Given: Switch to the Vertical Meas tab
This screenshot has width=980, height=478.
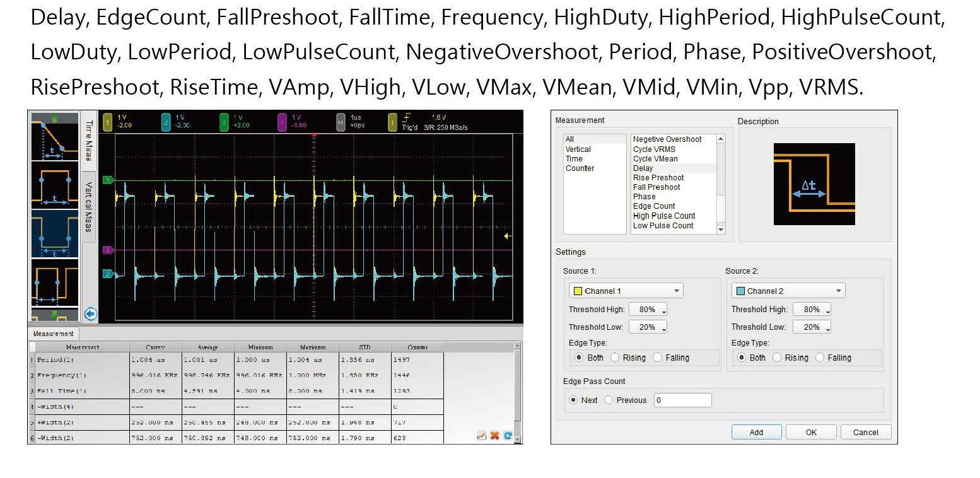Looking at the screenshot, I should coord(88,207).
